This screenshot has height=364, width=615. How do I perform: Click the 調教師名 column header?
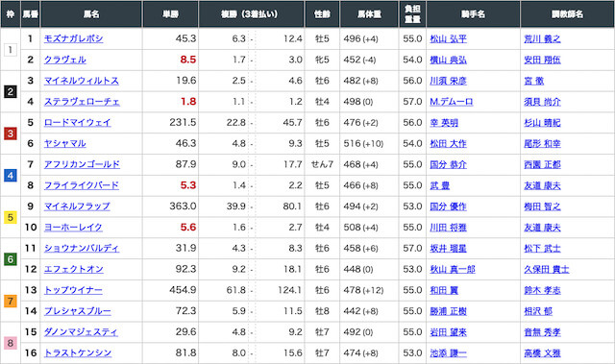coord(567,14)
